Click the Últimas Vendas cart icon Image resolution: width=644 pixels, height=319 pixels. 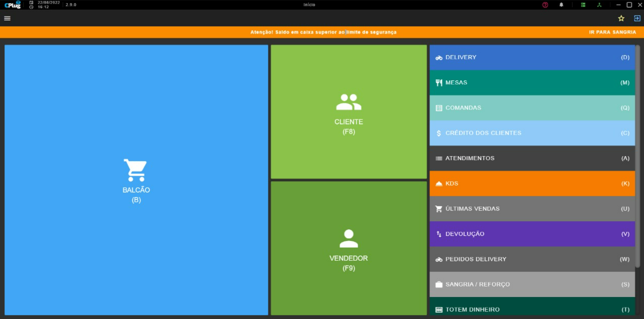click(439, 209)
